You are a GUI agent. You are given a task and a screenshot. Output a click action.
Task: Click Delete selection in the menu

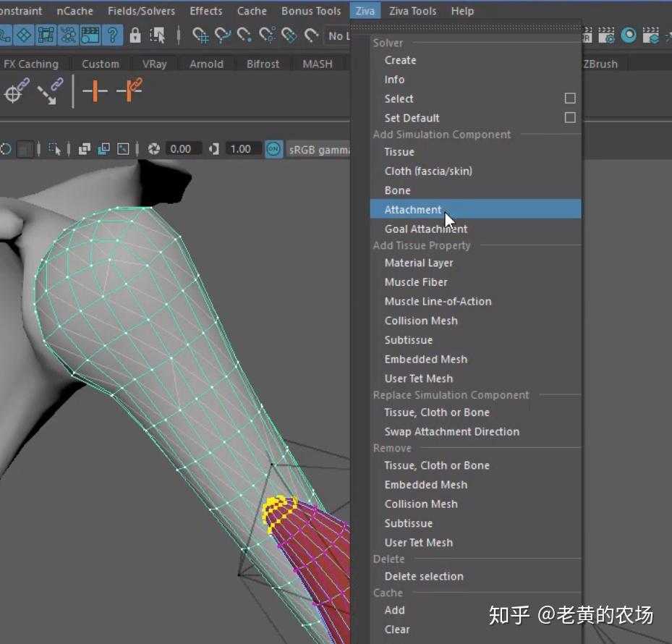click(x=424, y=576)
